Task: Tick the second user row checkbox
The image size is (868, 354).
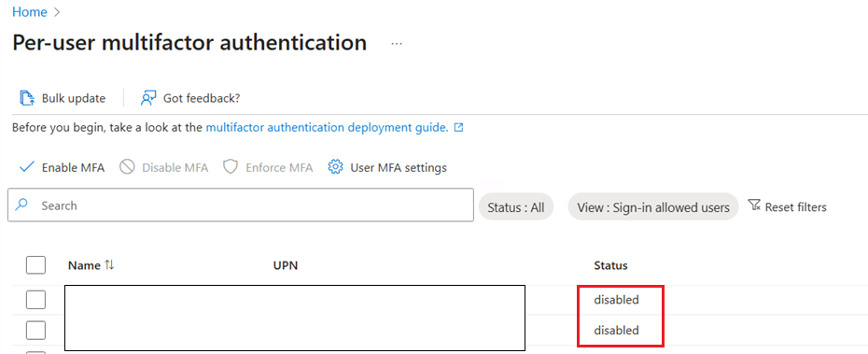Action: 36,330
